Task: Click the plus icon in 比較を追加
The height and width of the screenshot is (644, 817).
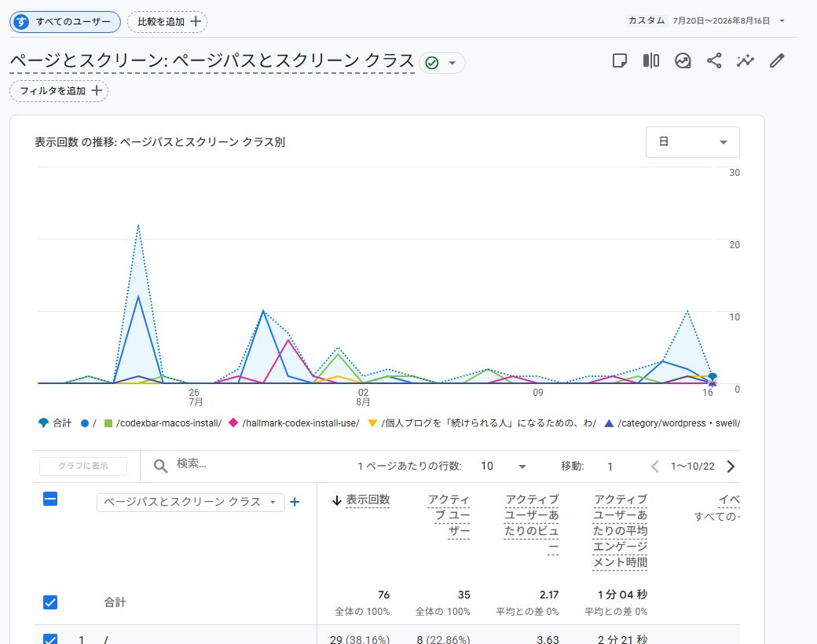Action: [196, 21]
